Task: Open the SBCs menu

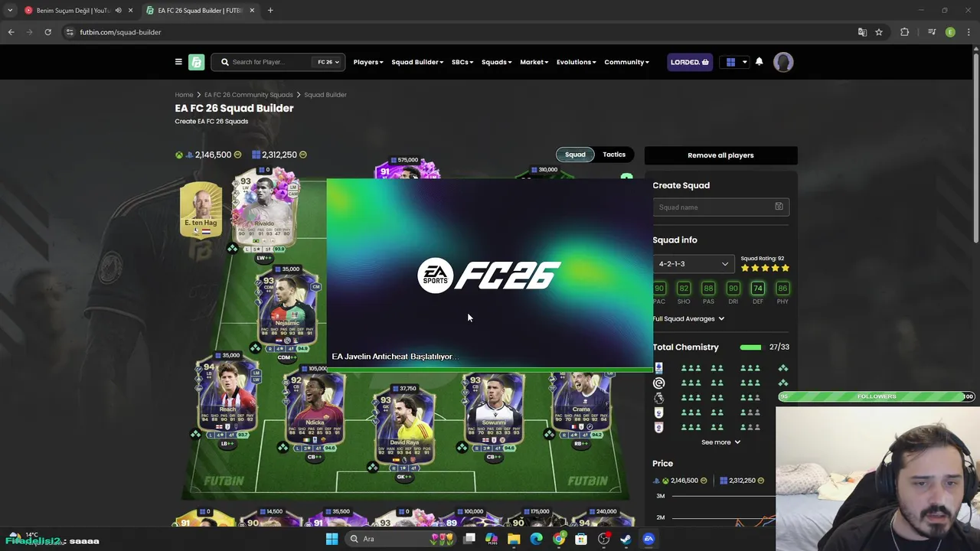Action: click(x=462, y=62)
